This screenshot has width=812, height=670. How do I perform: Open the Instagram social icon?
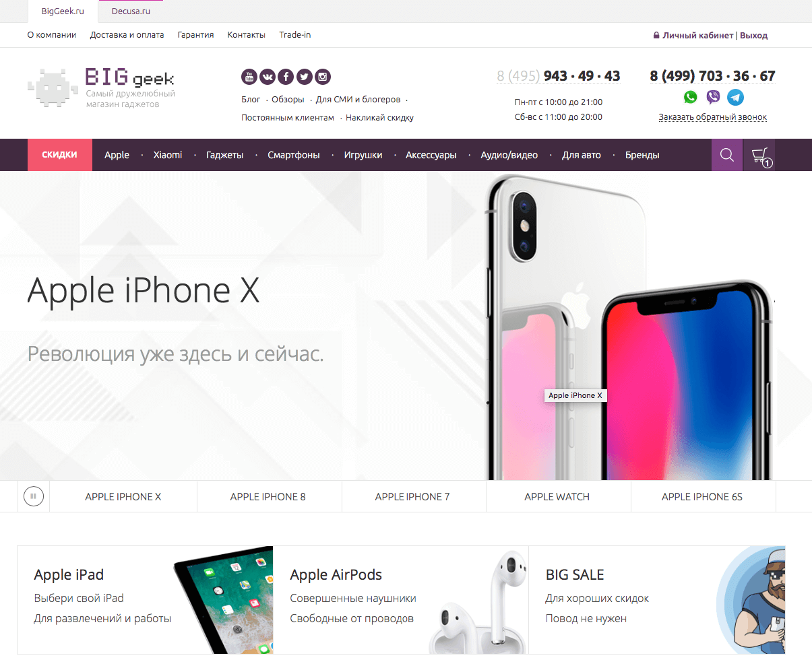tap(323, 77)
